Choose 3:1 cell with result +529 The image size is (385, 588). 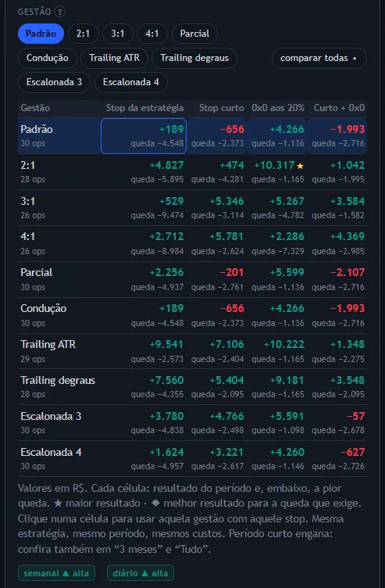pyautogui.click(x=144, y=208)
